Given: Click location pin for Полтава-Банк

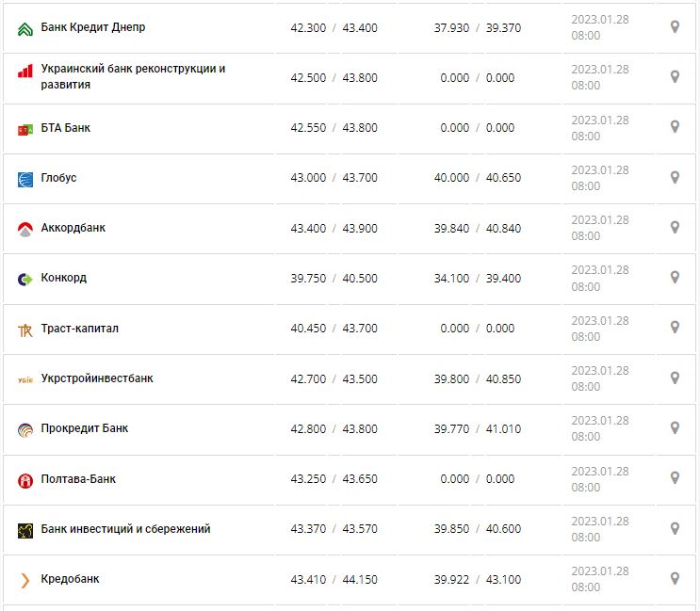Looking at the screenshot, I should pos(675,478).
